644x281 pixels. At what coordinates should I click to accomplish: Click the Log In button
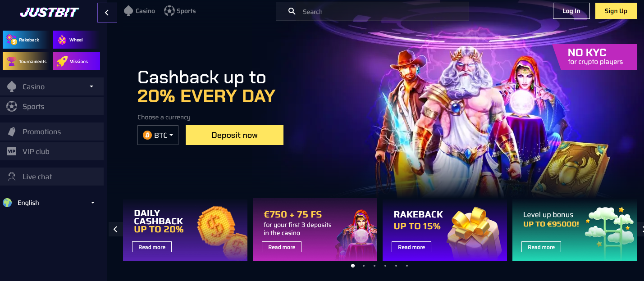[571, 11]
